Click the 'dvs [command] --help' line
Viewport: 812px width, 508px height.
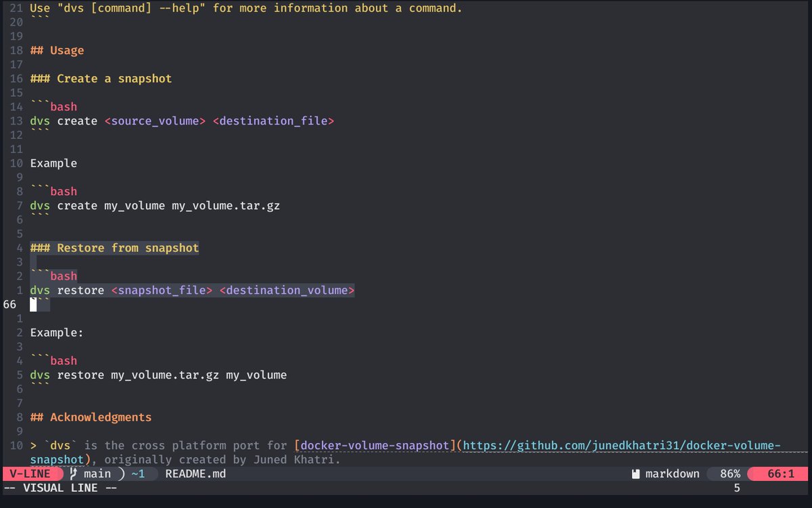pyautogui.click(x=246, y=8)
